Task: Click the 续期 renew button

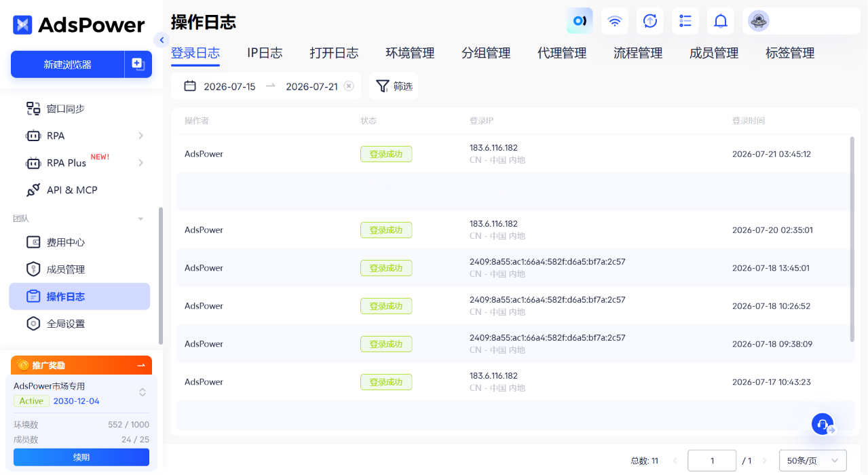Action: 81,457
